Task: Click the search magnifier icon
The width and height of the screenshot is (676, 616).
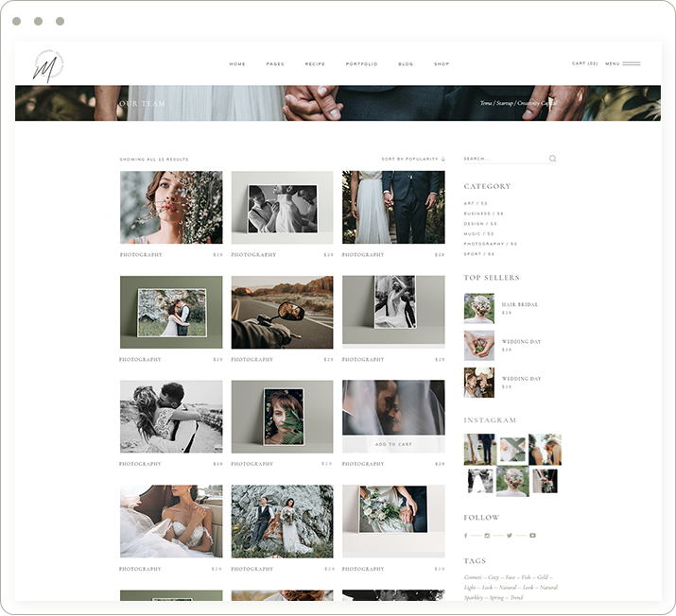Action: [x=552, y=159]
